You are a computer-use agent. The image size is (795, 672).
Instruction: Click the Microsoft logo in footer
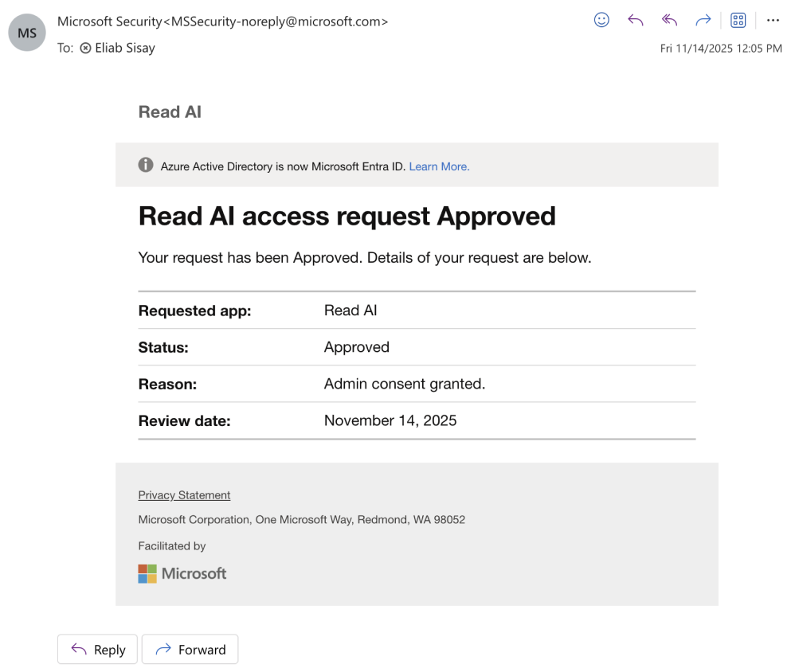coord(182,574)
